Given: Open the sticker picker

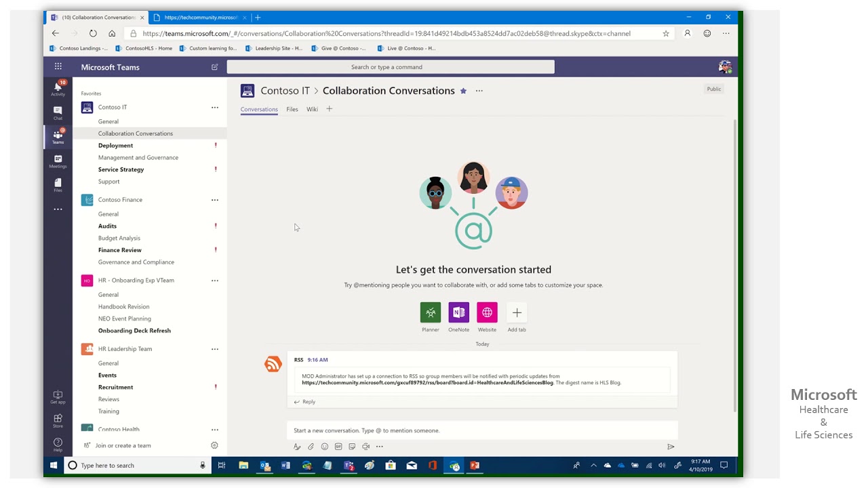Looking at the screenshot, I should tap(352, 447).
